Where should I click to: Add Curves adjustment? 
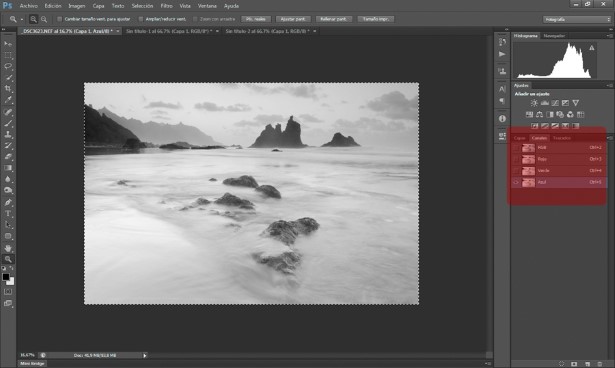[x=555, y=103]
